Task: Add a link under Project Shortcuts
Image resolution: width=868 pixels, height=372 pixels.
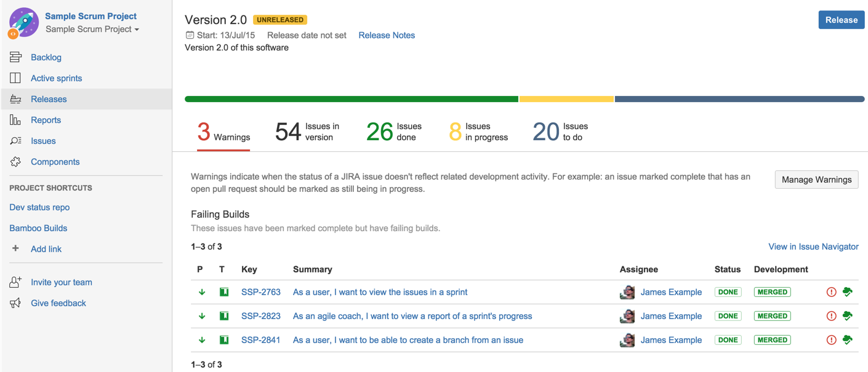Action: pos(46,249)
